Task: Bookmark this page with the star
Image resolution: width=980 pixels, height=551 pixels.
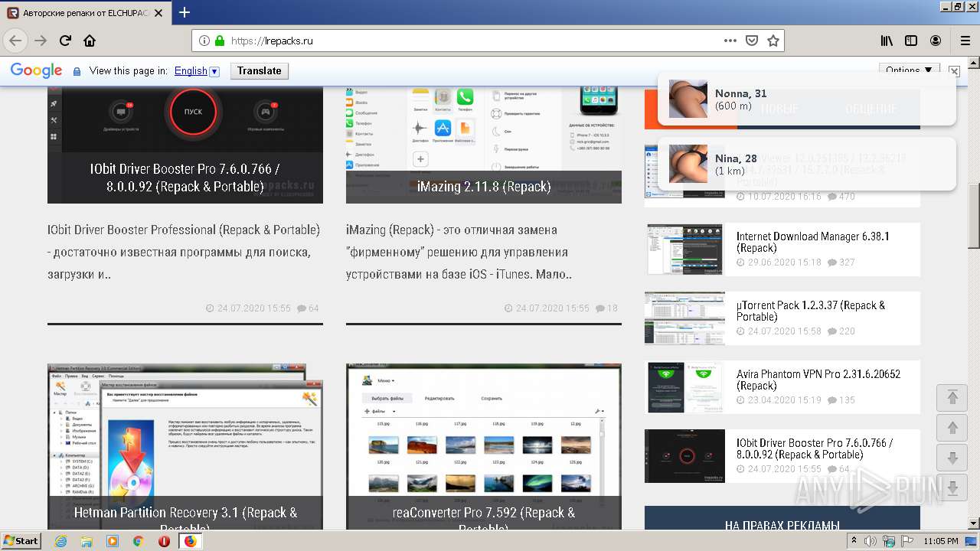Action: pos(773,41)
